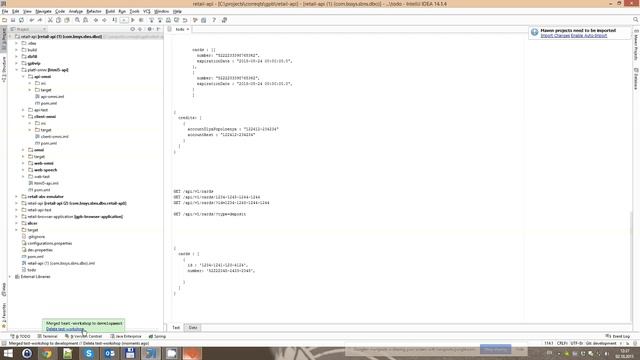Open the File menu
Screen dimensions: 640x360
(x=4, y=11)
